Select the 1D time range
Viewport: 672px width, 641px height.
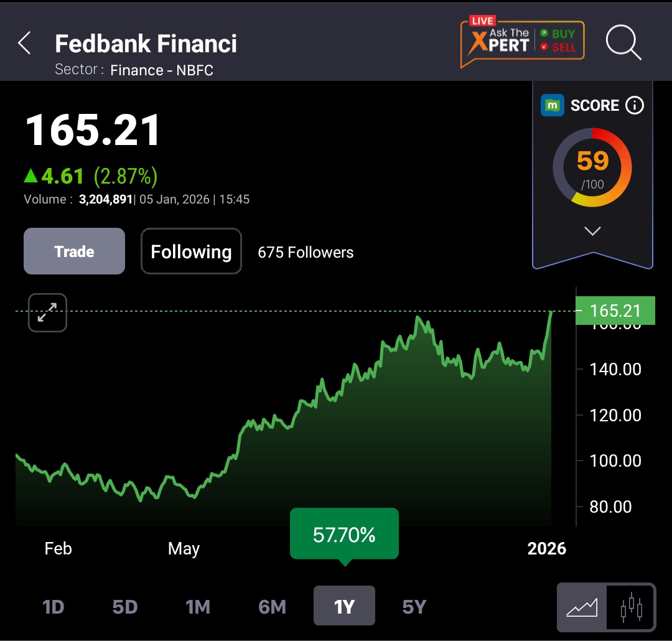(x=53, y=607)
